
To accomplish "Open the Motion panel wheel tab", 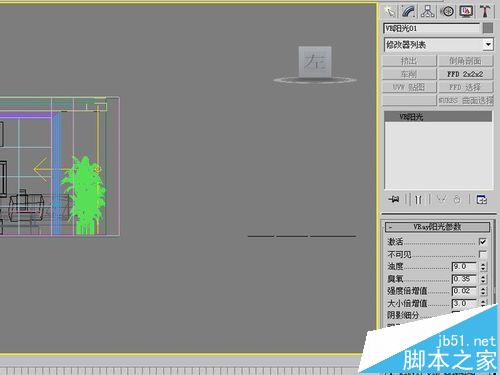I will click(447, 12).
